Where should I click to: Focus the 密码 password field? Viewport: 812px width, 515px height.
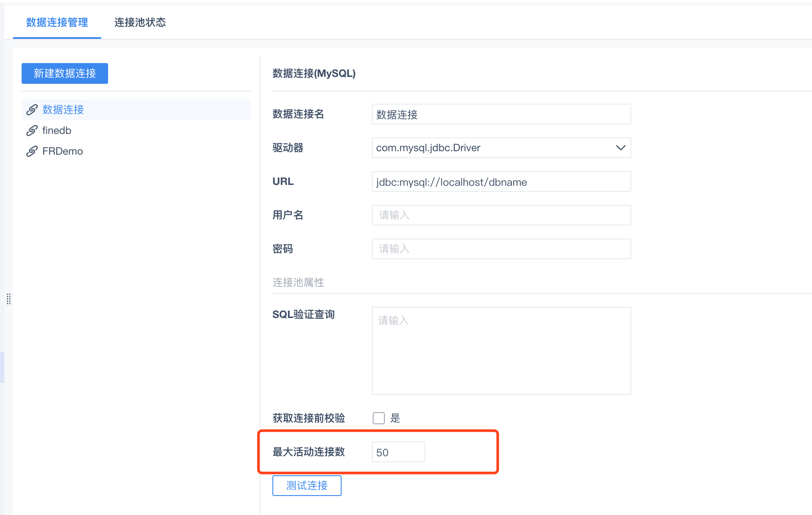(x=501, y=249)
